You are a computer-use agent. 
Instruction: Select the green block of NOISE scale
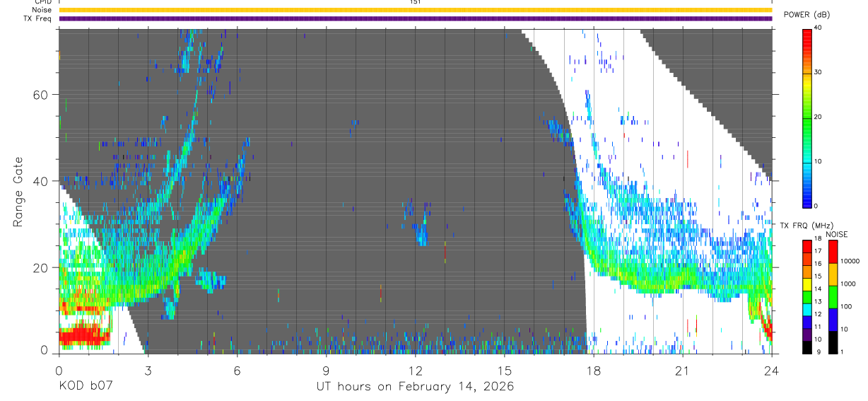click(x=833, y=296)
